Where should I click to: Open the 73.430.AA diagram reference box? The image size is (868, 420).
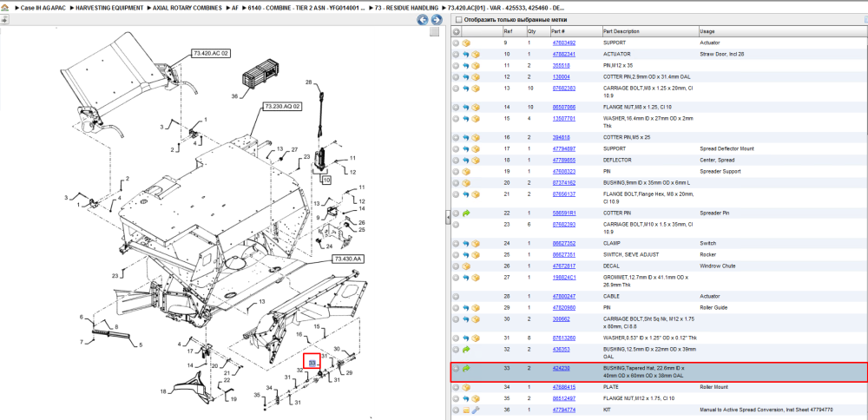pyautogui.click(x=347, y=259)
